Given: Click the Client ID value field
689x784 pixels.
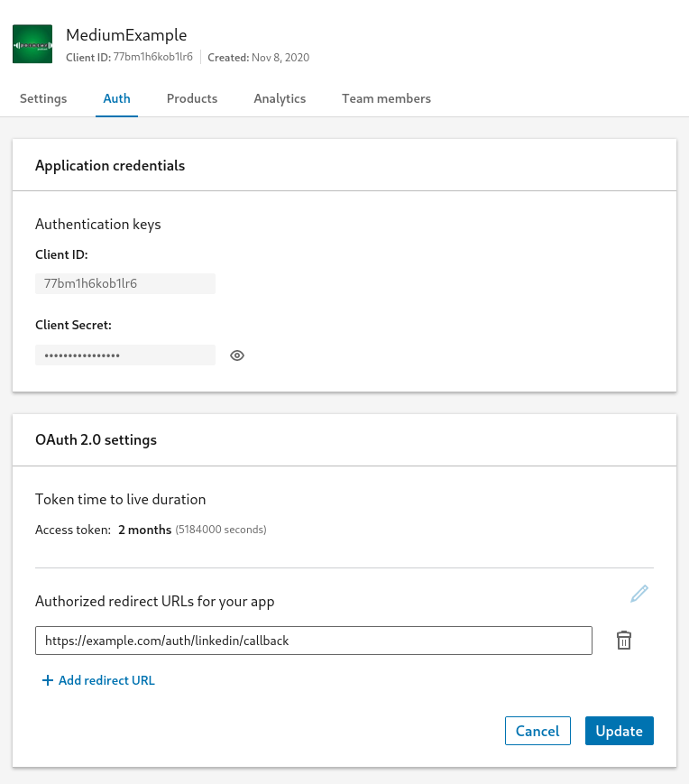Looking at the screenshot, I should pyautogui.click(x=124, y=283).
